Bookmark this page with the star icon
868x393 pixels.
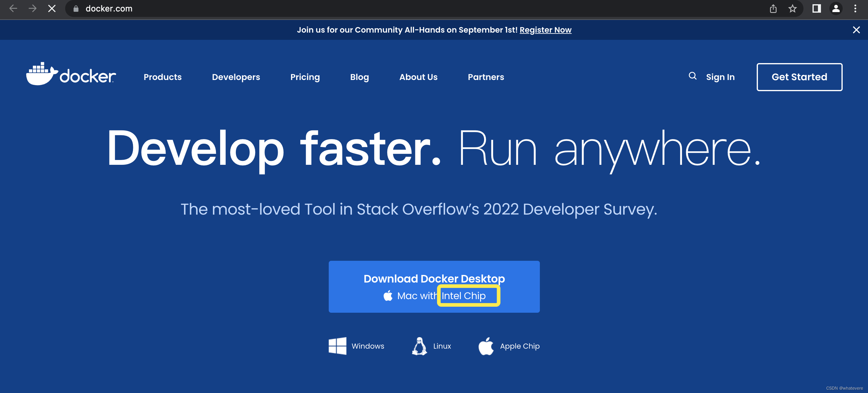point(793,9)
